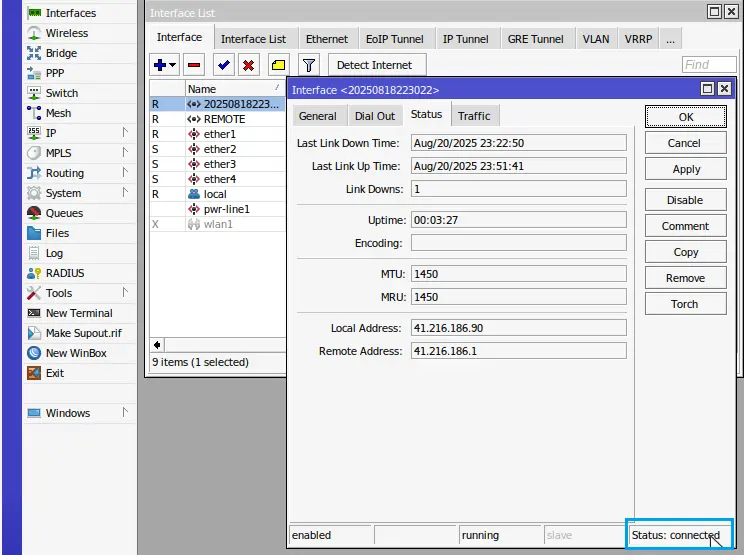Click the blue checkmark enable icon
Image resolution: width=744 pixels, height=555 pixels.
(x=224, y=65)
